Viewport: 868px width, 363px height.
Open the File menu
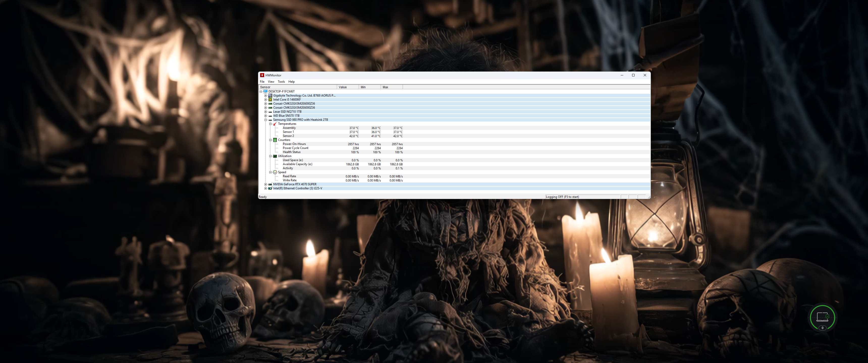pos(262,82)
